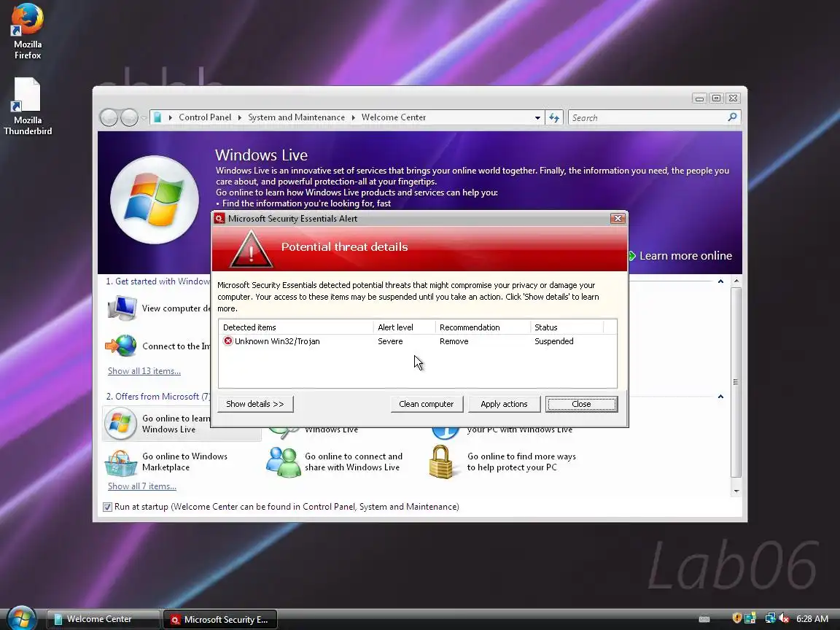
Task: Open the recent pages dropdown arrow
Action: click(x=144, y=117)
